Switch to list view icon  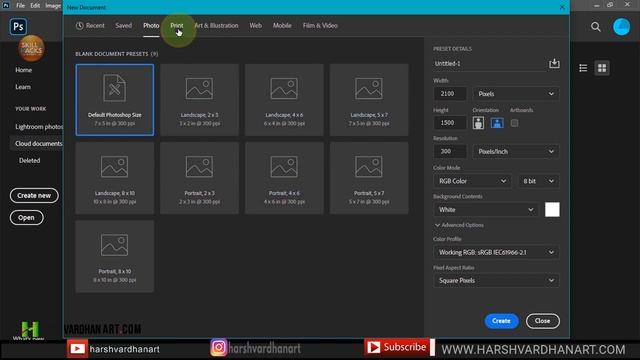point(583,68)
